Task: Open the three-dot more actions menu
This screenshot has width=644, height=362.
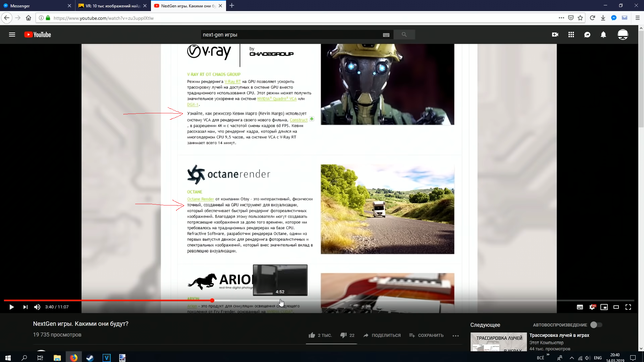Action: (x=455, y=336)
